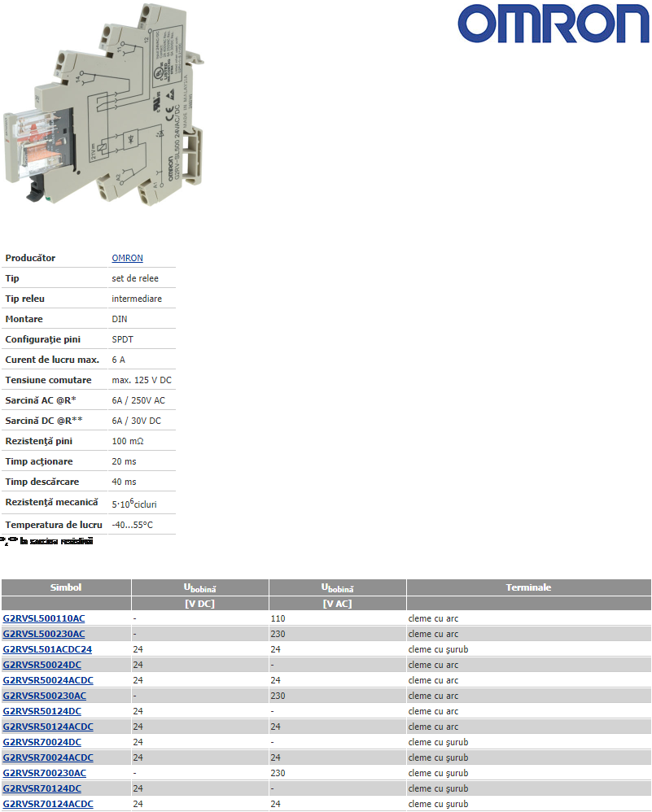Open product link G2RVSR70024DC
The width and height of the screenshot is (652, 812).
42,742
